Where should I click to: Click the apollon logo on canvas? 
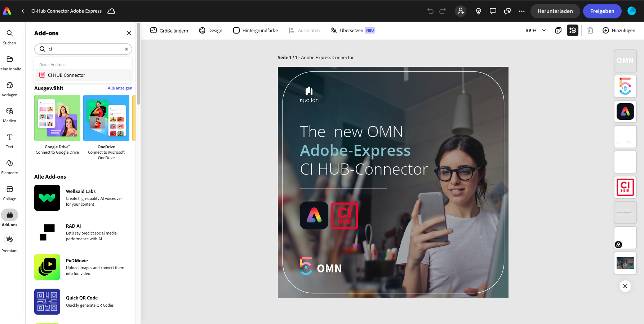click(309, 95)
